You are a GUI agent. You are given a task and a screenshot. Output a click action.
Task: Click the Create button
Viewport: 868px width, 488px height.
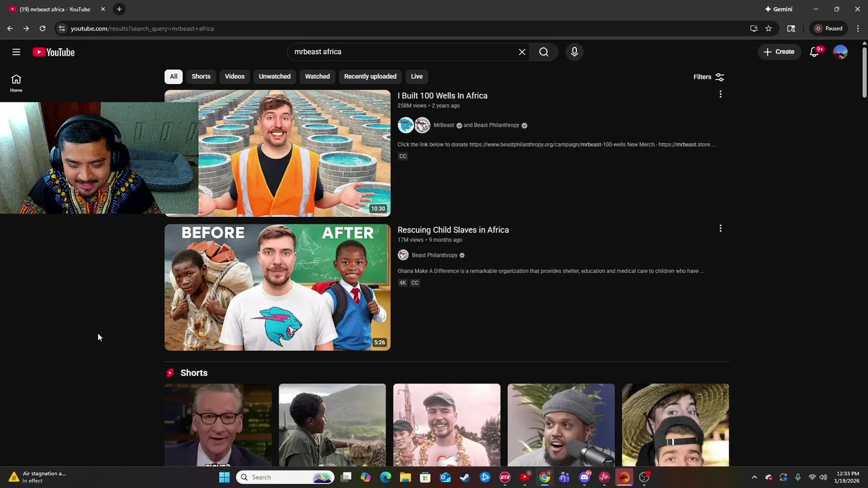coord(779,52)
